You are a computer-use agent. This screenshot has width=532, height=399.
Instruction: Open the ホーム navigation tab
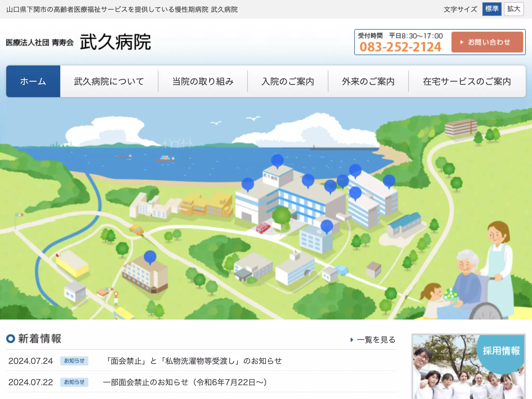click(33, 81)
